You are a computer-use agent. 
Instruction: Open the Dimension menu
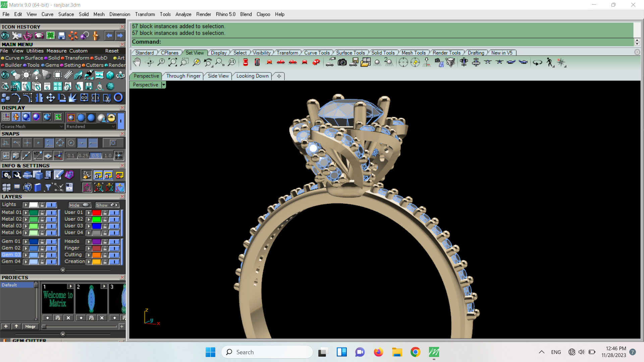coord(119,14)
